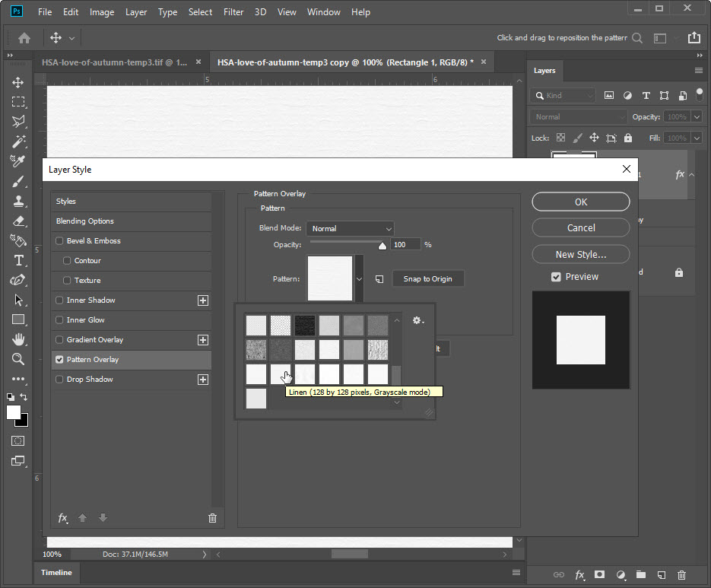Pick the Magic Wand tool
The height and width of the screenshot is (588, 711).
point(17,141)
